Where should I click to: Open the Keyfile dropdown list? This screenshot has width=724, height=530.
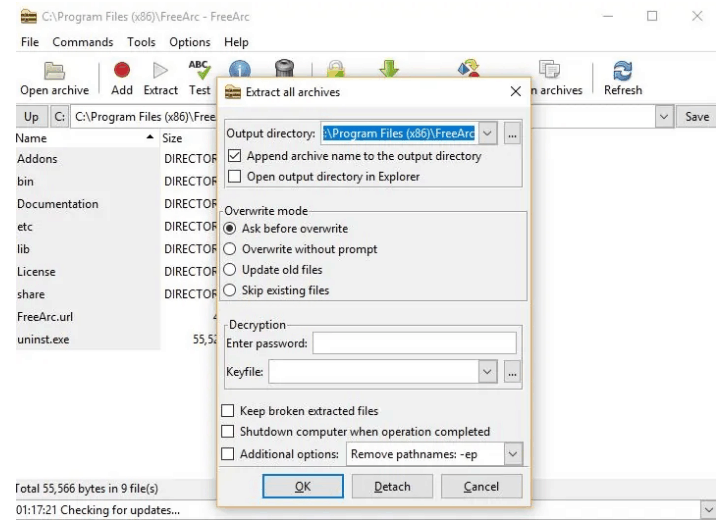[x=487, y=373]
